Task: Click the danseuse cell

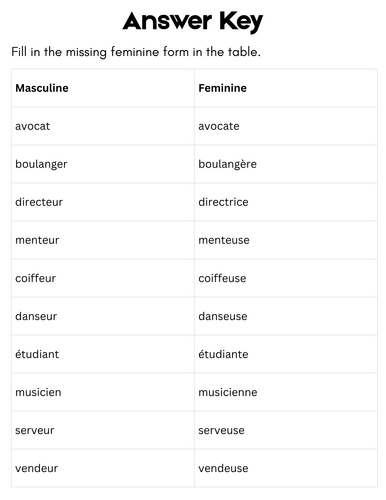Action: pos(286,316)
